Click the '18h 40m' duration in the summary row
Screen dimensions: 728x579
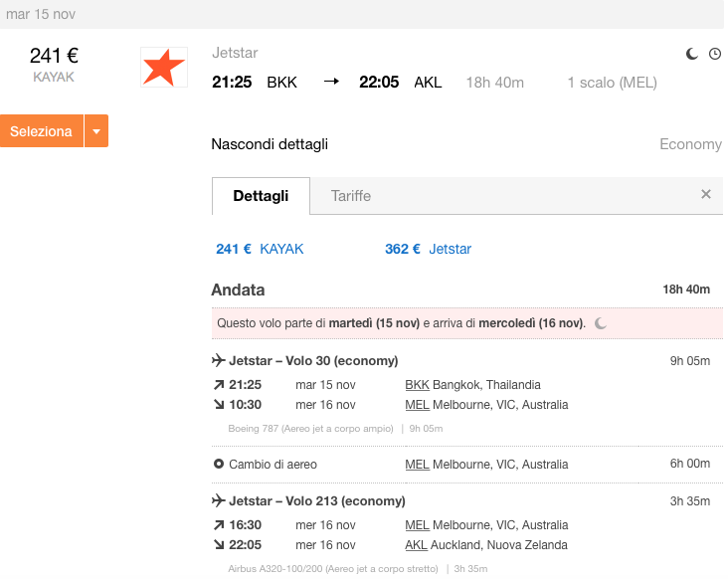pyautogui.click(x=495, y=83)
